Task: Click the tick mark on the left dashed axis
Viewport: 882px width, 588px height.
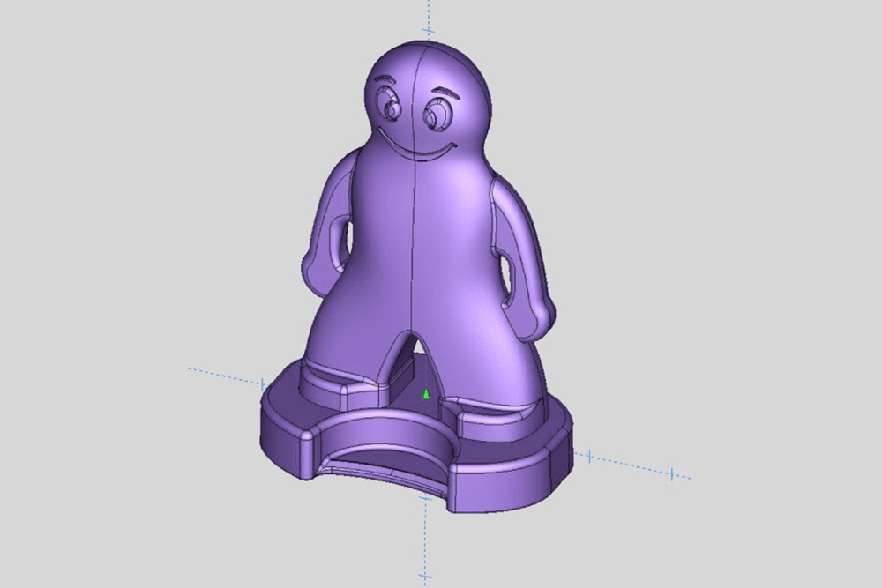Action: point(262,383)
